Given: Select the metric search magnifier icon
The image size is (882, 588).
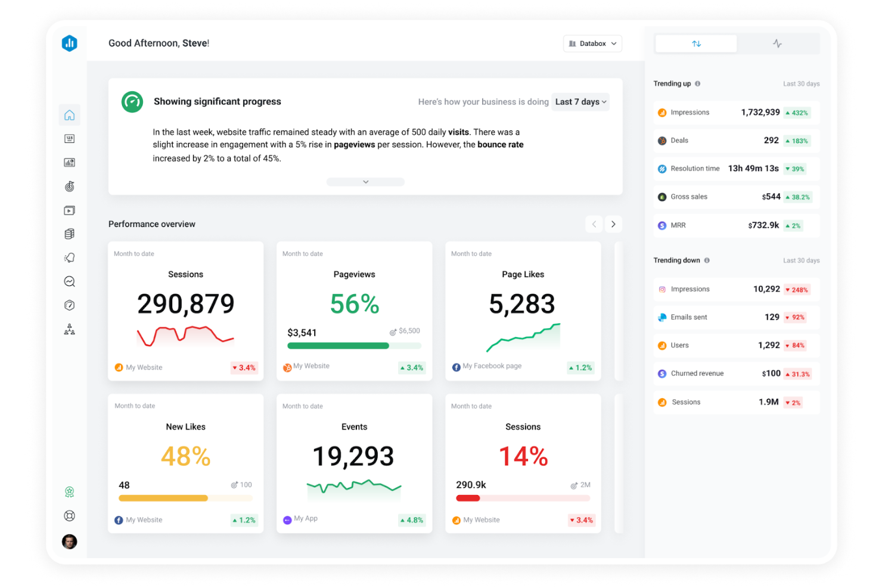Looking at the screenshot, I should tap(70, 281).
